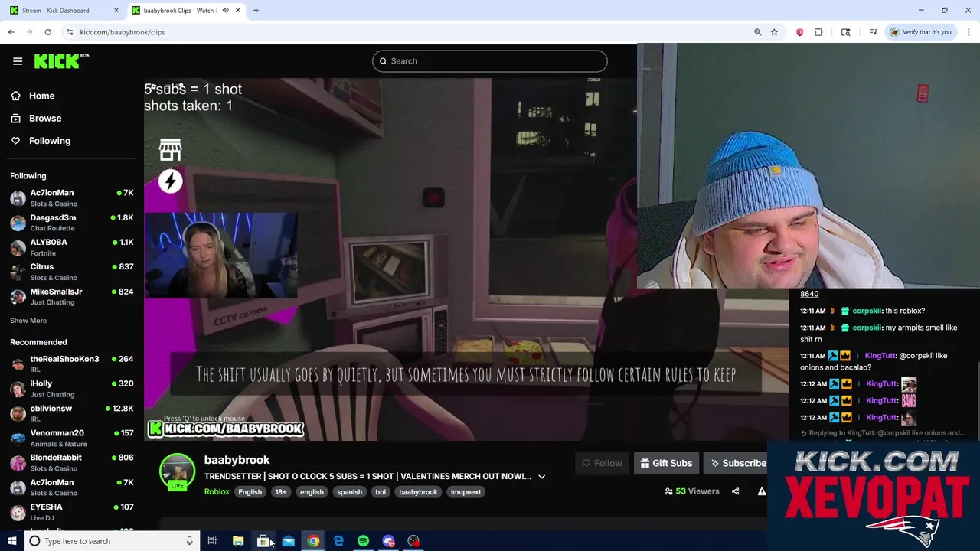Open Dasgasd3m channel

coord(72,222)
